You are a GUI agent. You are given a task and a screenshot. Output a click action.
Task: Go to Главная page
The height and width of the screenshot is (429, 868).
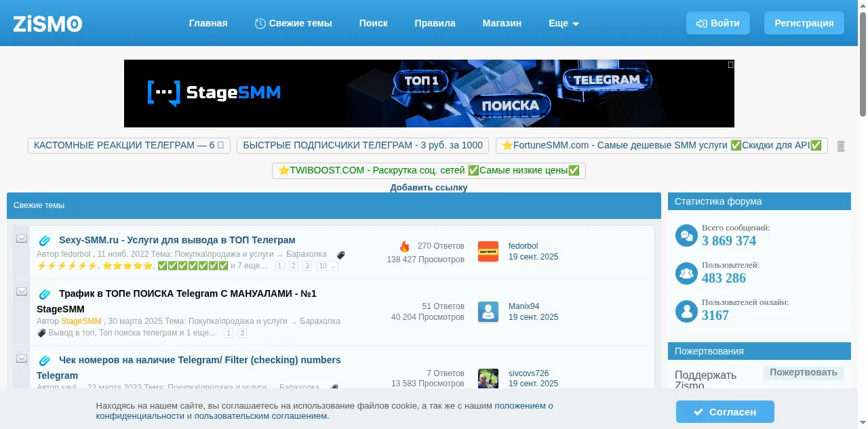pos(208,23)
